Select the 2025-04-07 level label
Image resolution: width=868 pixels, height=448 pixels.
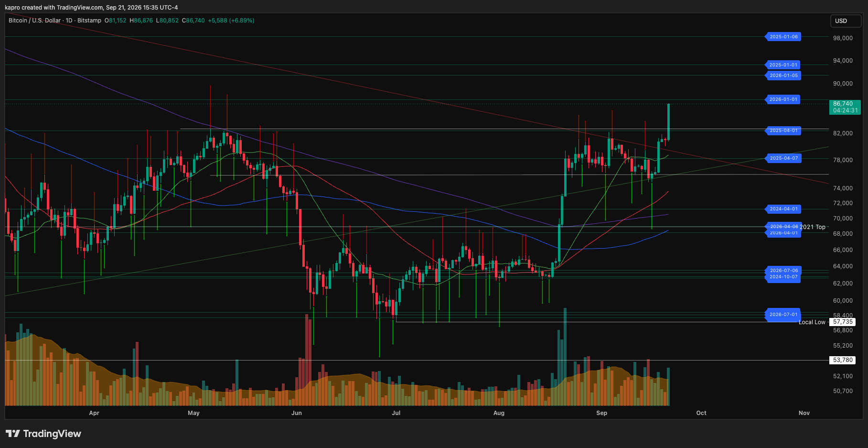tap(783, 158)
